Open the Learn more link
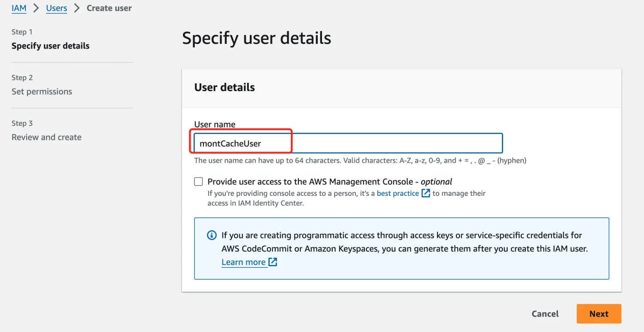Image resolution: width=644 pixels, height=332 pixels. [x=243, y=262]
